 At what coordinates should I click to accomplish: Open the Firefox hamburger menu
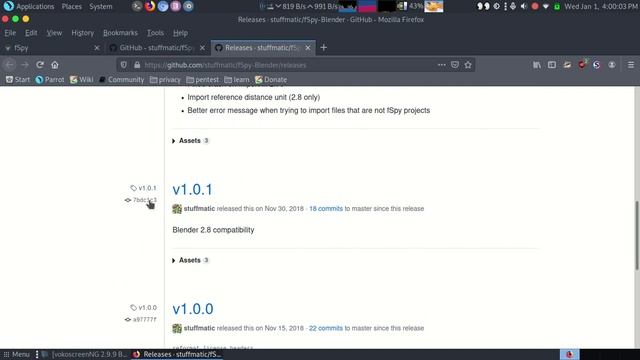coord(631,65)
